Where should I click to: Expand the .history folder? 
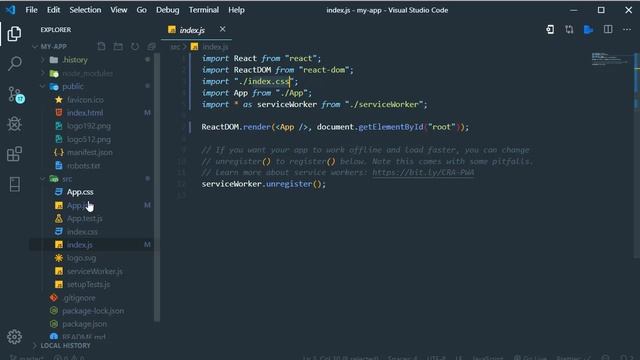click(43, 60)
